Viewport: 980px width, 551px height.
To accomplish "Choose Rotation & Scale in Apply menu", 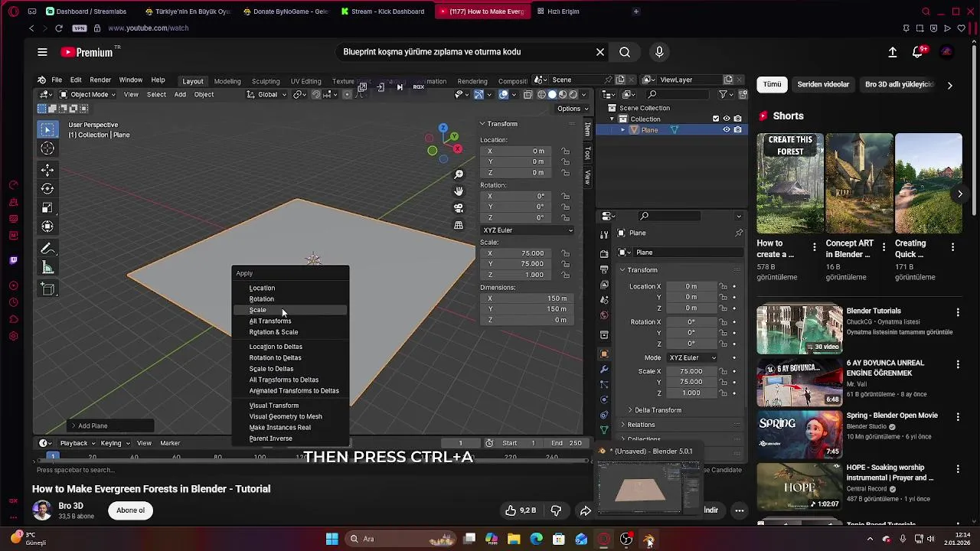I will click(290, 332).
